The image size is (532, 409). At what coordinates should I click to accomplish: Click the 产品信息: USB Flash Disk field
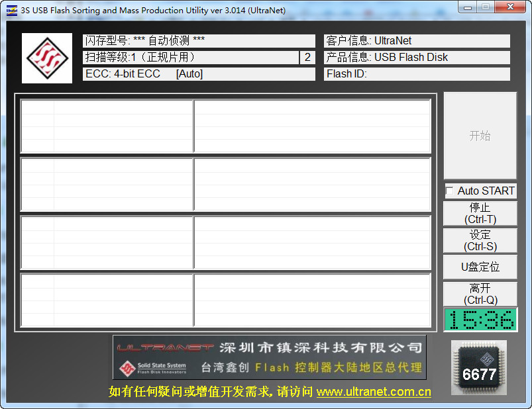(417, 58)
